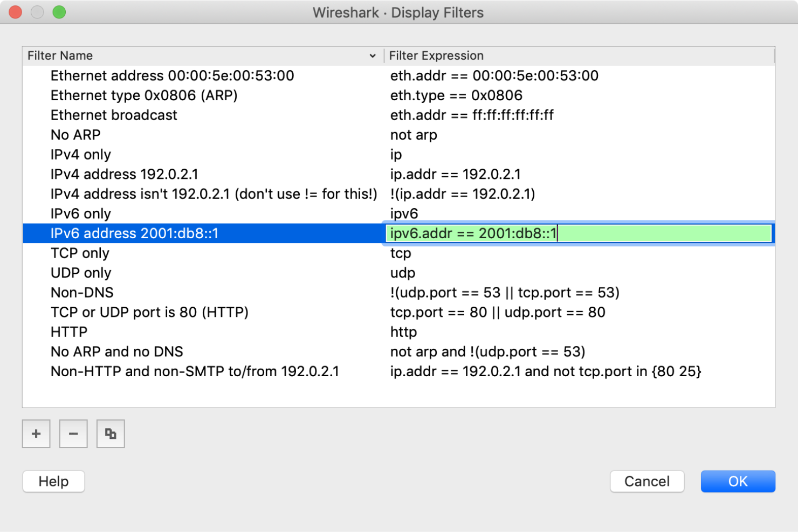Remove the selected filter using minus icon
This screenshot has height=532, width=798.
(73, 433)
